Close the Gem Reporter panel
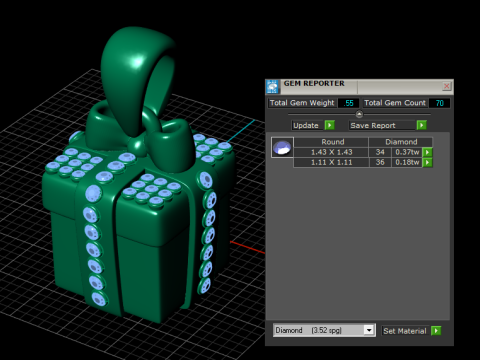The height and width of the screenshot is (360, 480). coord(447,86)
